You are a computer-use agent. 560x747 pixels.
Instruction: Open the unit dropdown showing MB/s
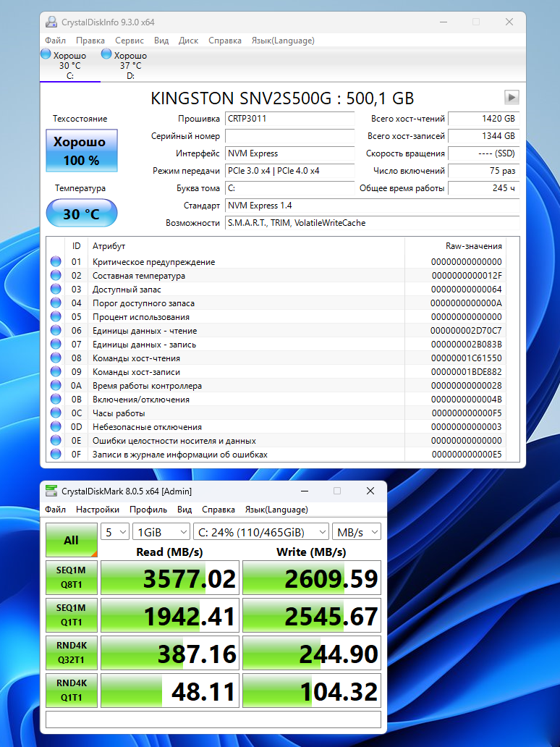357,532
